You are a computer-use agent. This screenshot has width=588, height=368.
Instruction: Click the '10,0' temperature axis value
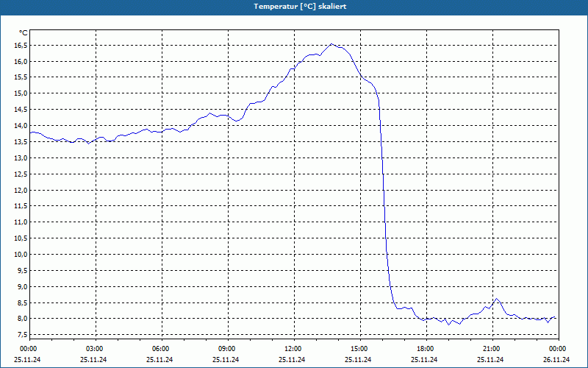(21, 255)
